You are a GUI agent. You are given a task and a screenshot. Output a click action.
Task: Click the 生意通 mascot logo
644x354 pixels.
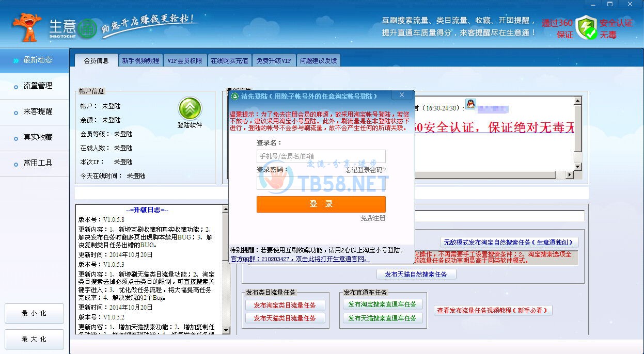coord(27,27)
